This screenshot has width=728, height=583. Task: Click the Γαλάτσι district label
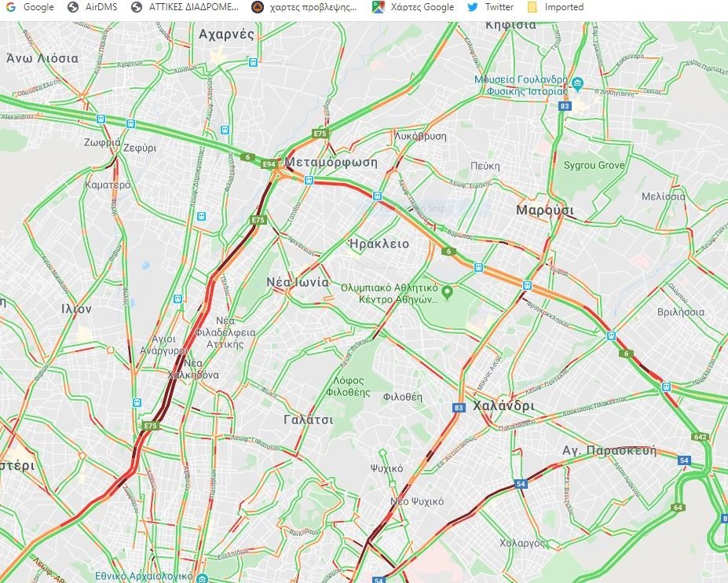[x=309, y=420]
